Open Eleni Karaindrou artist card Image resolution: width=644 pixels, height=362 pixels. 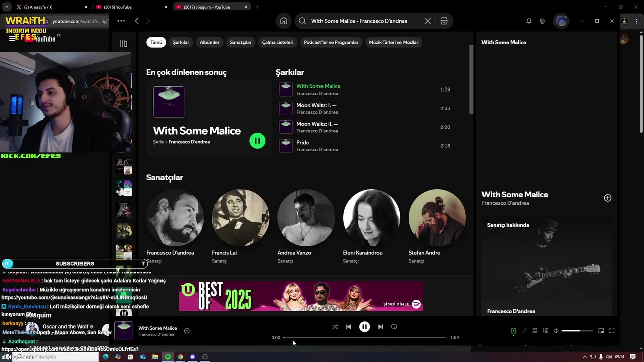(371, 226)
